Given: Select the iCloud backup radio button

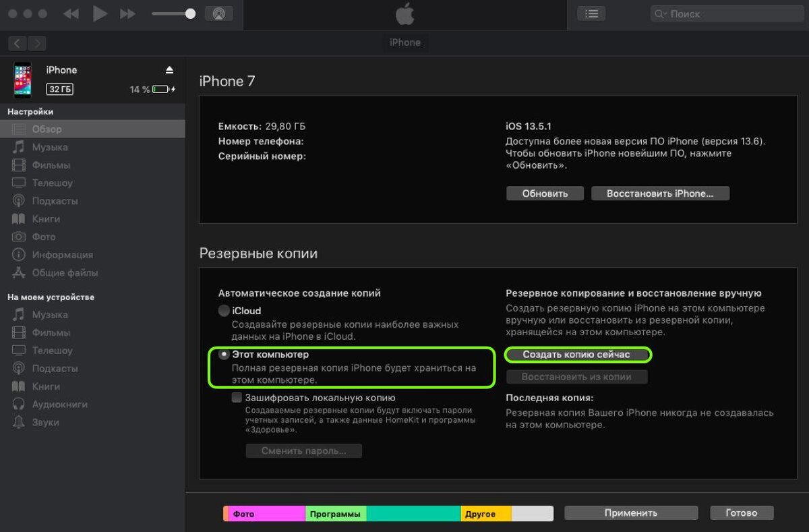Looking at the screenshot, I should coord(224,311).
